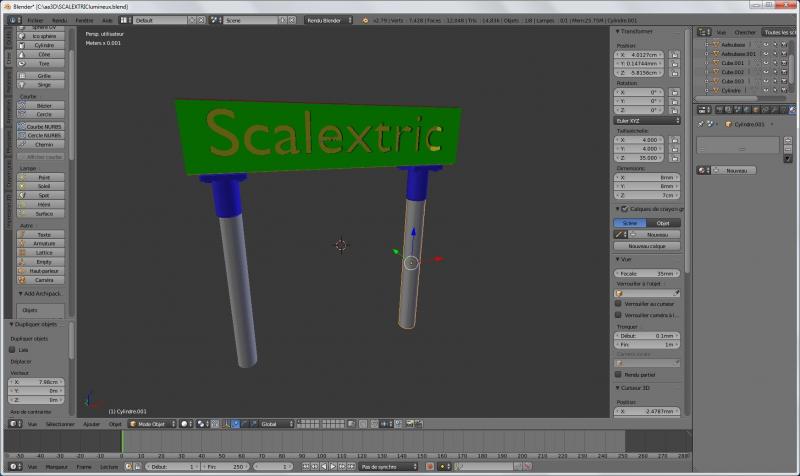The width and height of the screenshot is (800, 476).
Task: Add an Armature object
Action: pyautogui.click(x=43, y=243)
